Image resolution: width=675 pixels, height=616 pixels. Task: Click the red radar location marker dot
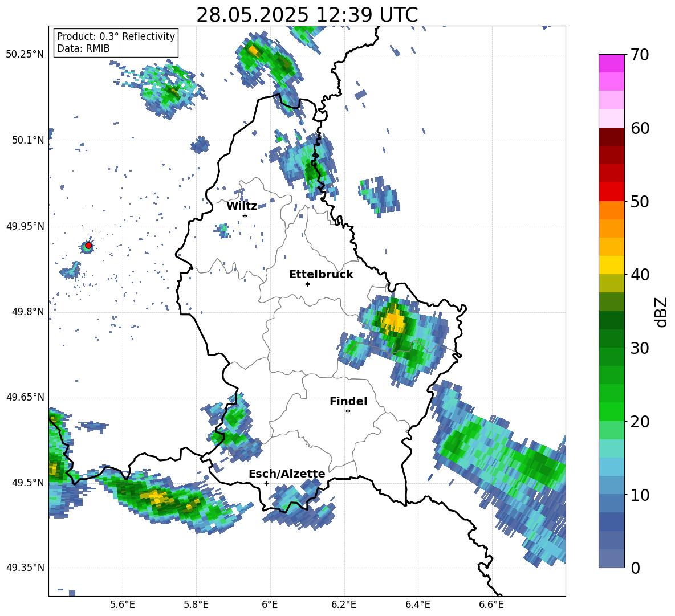coord(88,246)
